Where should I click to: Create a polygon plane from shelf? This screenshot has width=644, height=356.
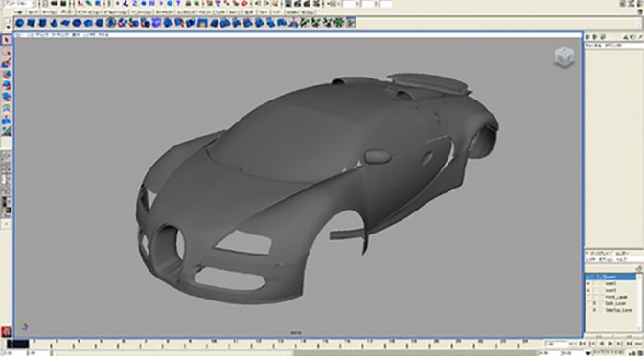click(x=66, y=23)
